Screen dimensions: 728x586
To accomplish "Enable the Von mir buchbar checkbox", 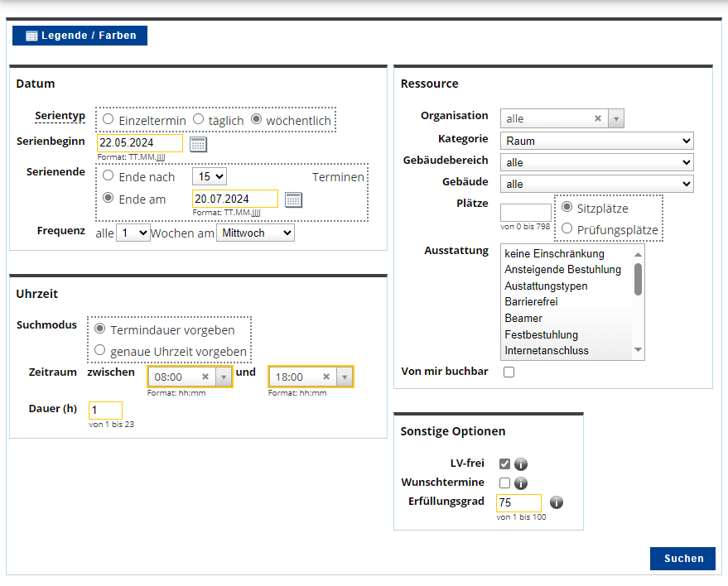I will pos(509,372).
